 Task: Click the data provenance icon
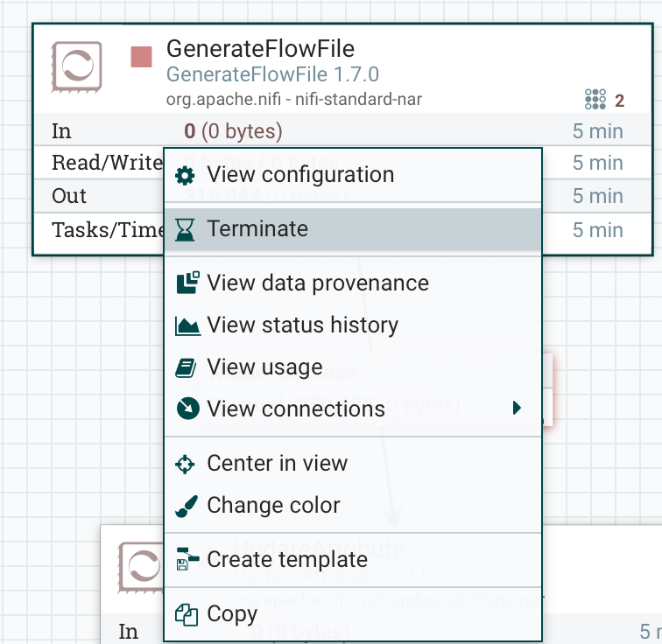click(x=187, y=283)
